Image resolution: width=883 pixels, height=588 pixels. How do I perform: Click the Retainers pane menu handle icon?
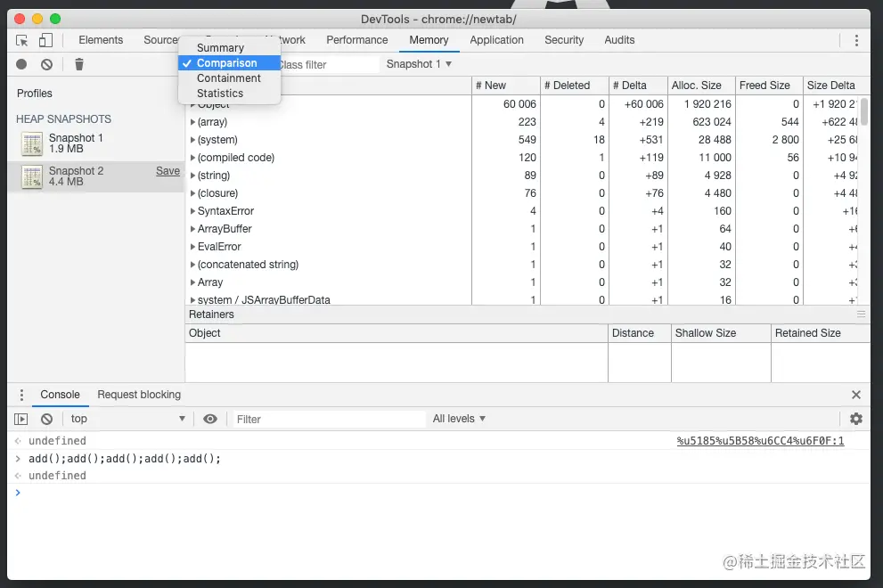point(861,314)
